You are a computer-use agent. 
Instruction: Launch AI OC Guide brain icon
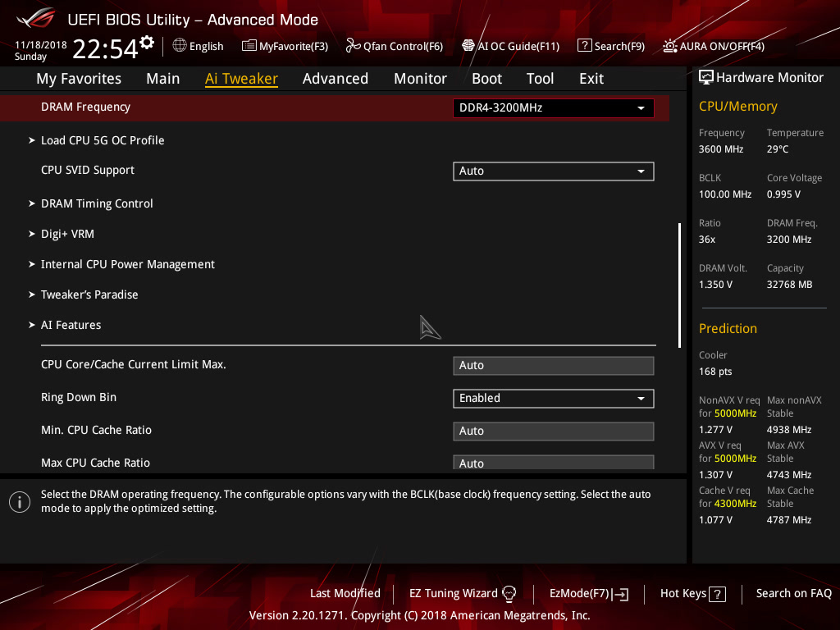click(x=468, y=46)
